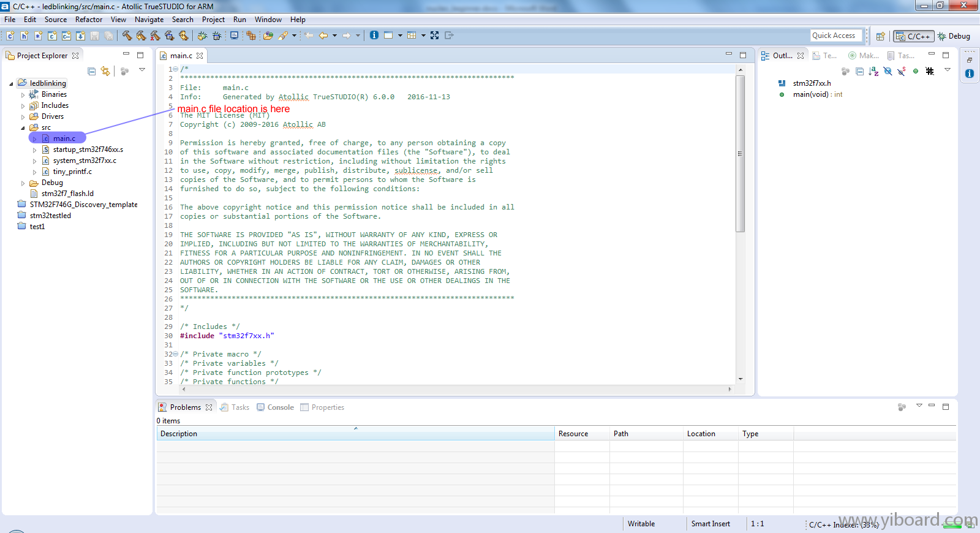Collapse the src folder
Screen dimensions: 980x533
coord(23,128)
